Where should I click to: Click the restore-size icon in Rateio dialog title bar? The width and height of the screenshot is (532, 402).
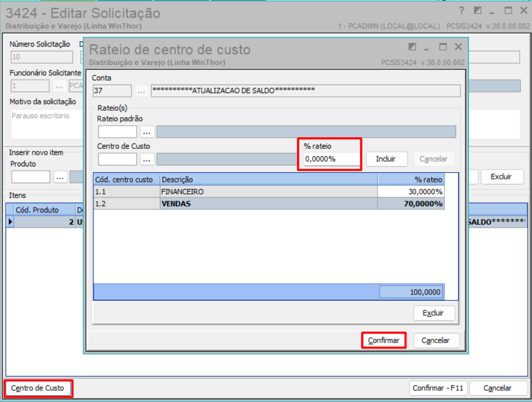(x=412, y=47)
